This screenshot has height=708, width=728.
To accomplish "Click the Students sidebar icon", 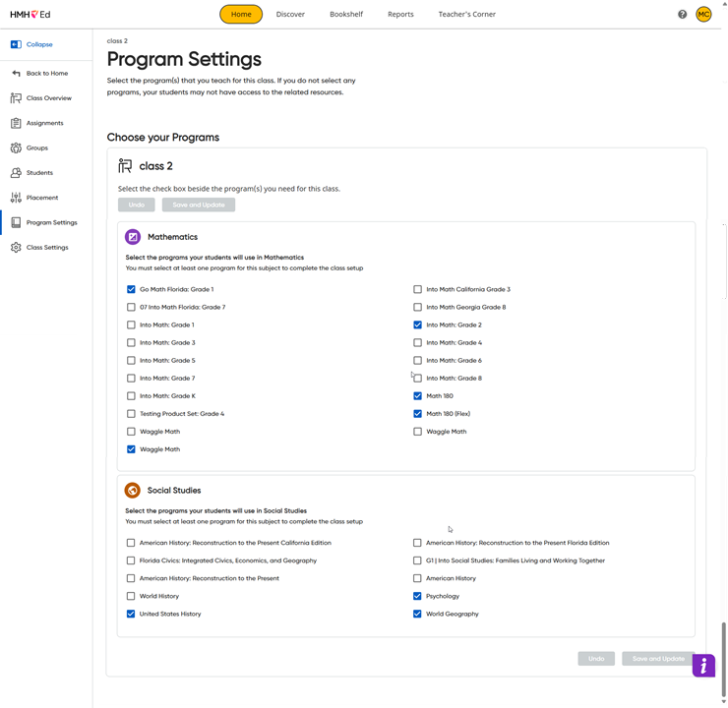I will point(16,173).
